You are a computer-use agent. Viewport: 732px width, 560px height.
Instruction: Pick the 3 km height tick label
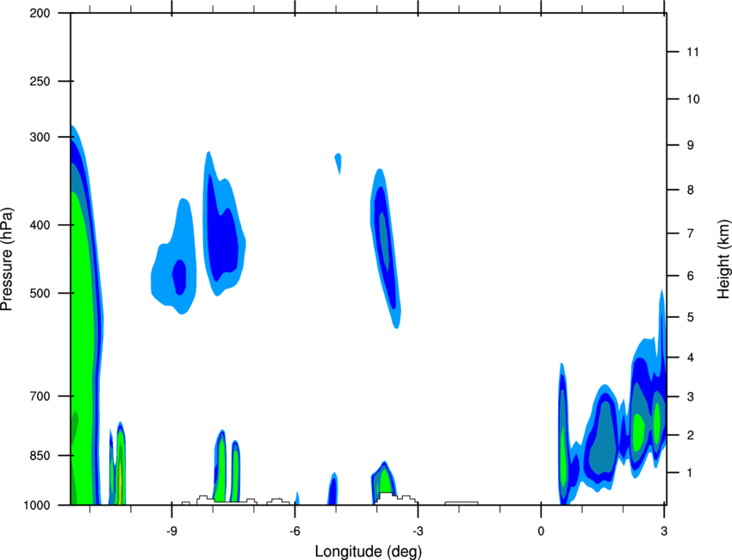point(691,397)
